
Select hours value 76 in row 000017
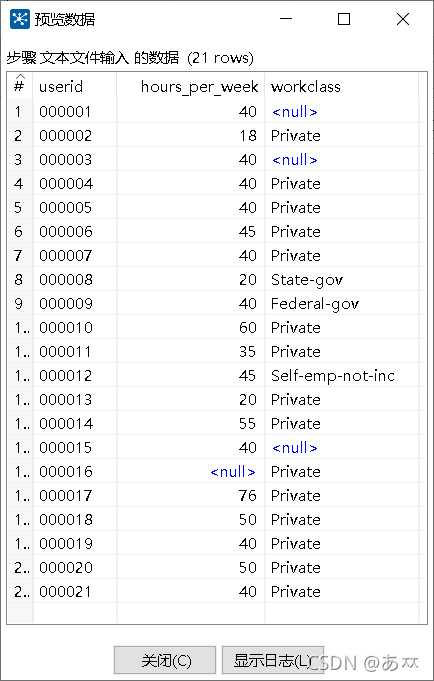pos(191,496)
